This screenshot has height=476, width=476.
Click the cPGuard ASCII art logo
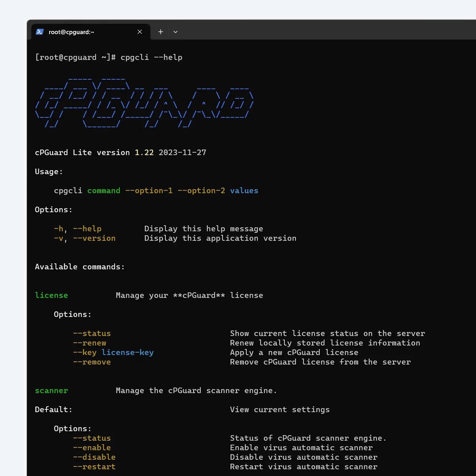[144, 103]
